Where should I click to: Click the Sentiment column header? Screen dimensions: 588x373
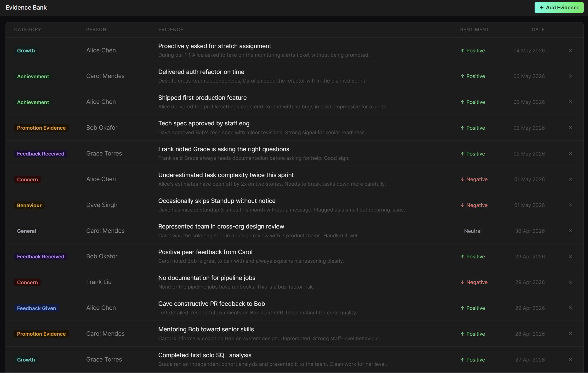(474, 29)
